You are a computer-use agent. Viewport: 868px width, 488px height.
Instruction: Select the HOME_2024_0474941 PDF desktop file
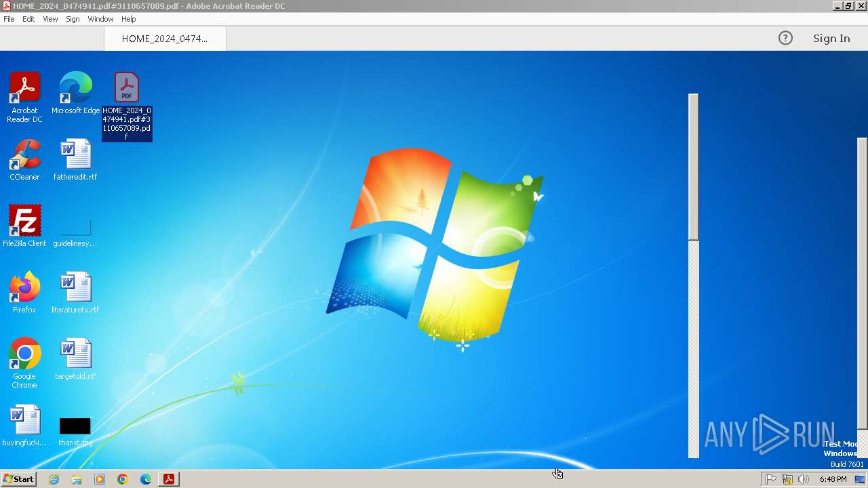[x=127, y=106]
